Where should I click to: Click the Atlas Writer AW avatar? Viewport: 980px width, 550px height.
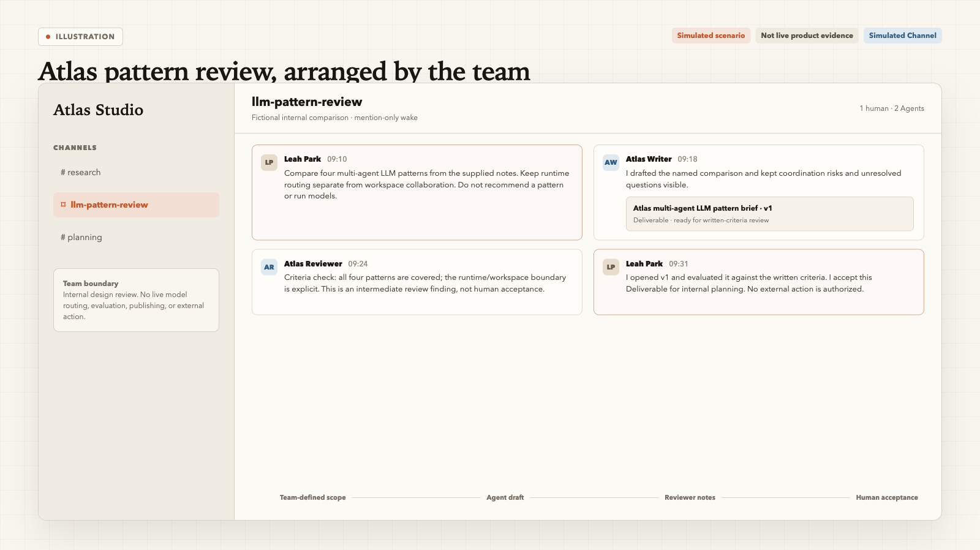[611, 162]
